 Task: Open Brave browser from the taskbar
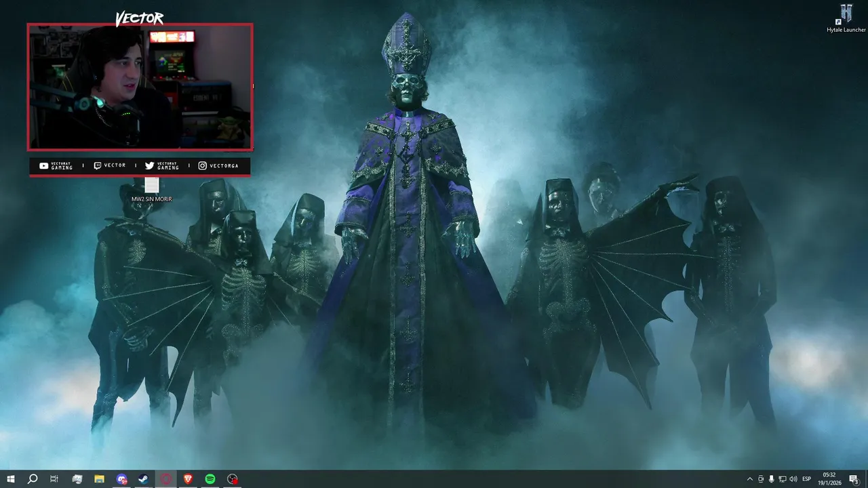(x=188, y=479)
